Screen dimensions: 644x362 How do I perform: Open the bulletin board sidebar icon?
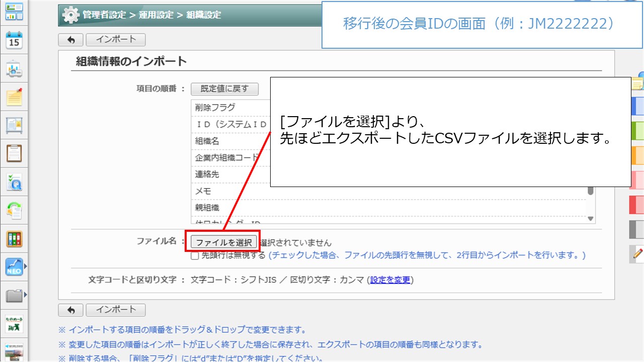point(14,125)
